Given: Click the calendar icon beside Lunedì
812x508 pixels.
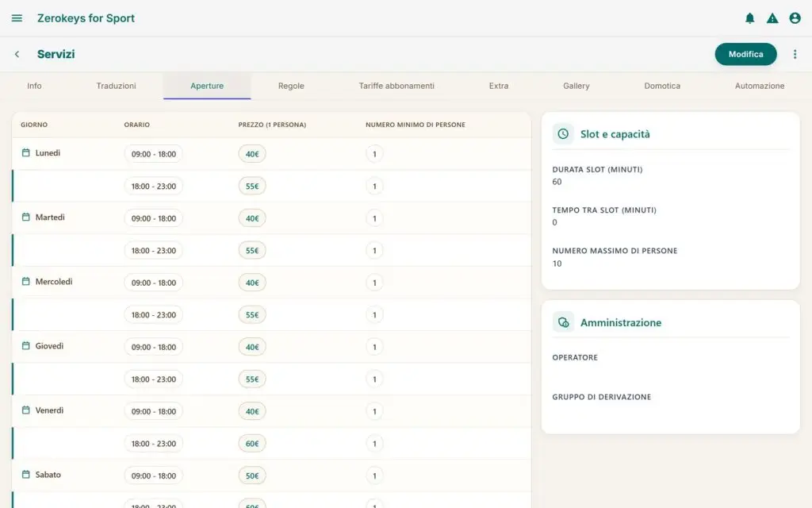Looking at the screenshot, I should (26, 152).
